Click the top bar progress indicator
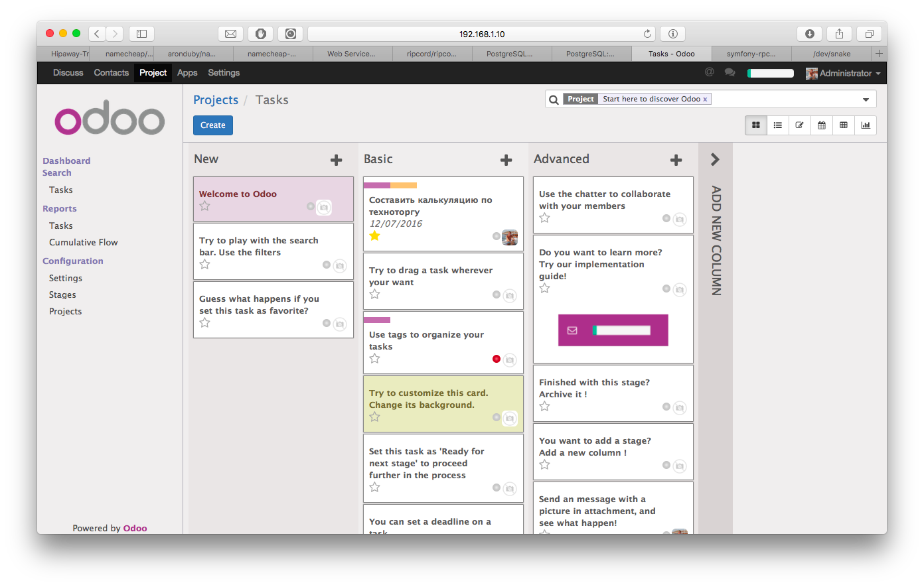 [x=771, y=74]
